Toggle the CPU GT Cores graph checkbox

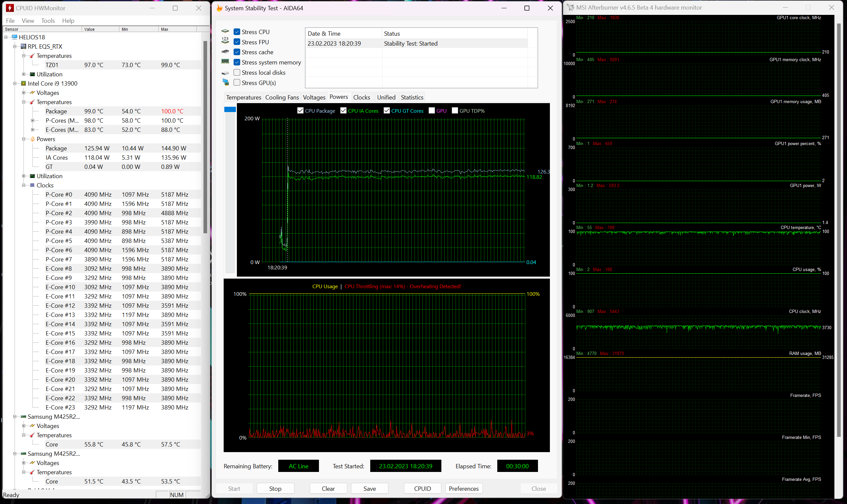386,110
